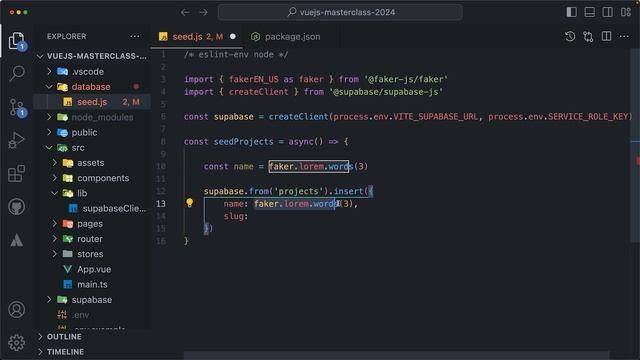Click the eslint-env comment on line 1

(236, 54)
